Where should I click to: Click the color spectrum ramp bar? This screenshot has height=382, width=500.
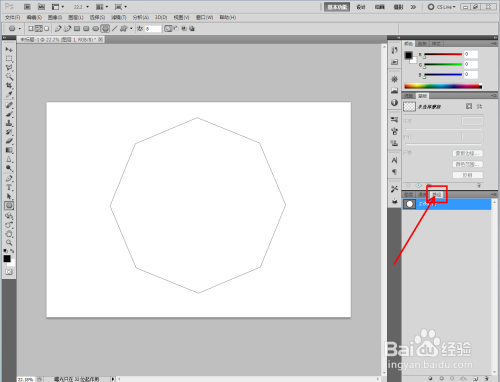443,86
